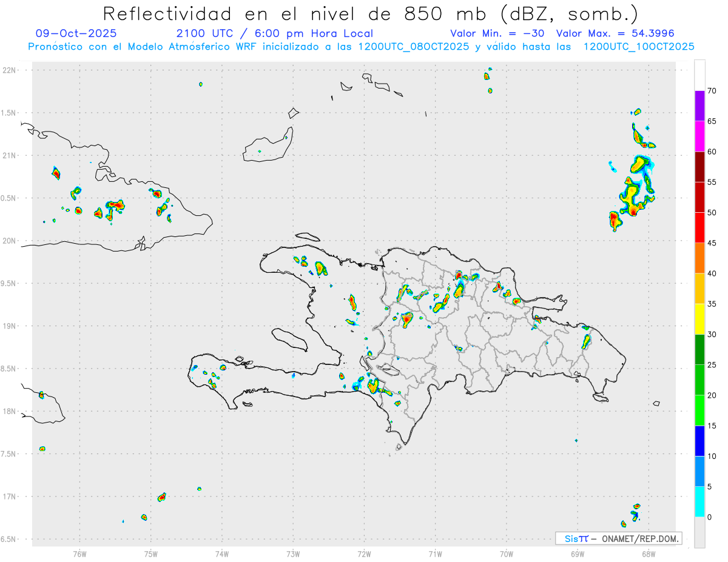Click the '70W' longitude label
Image resolution: width=728 pixels, height=562 pixels.
pyautogui.click(x=507, y=554)
